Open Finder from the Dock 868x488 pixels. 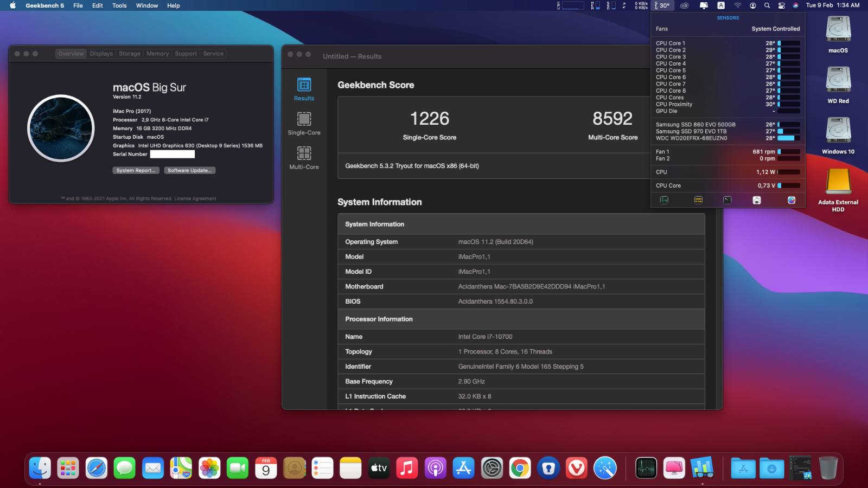tap(40, 468)
